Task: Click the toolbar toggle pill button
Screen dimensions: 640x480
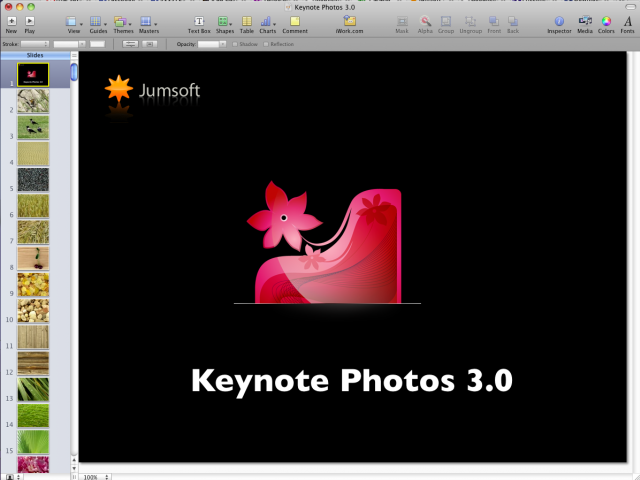Action: (630, 7)
